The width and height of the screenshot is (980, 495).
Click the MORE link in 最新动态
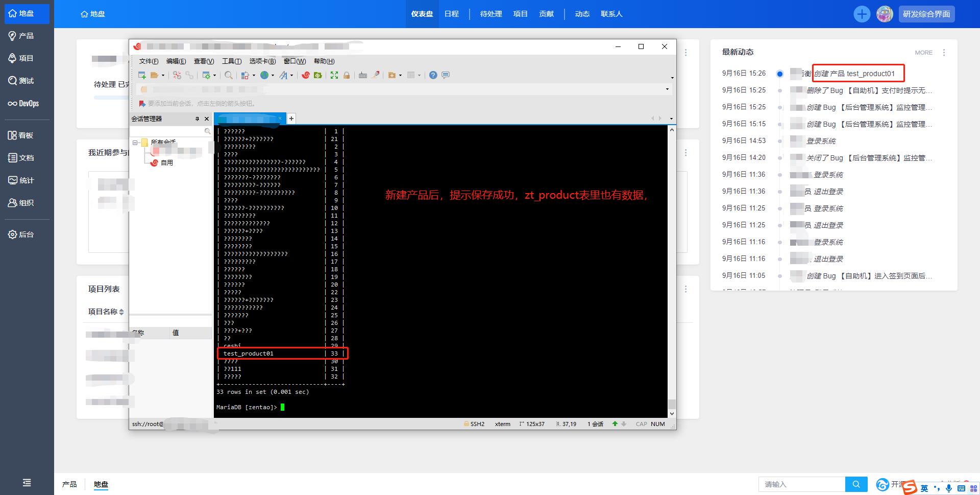(923, 53)
